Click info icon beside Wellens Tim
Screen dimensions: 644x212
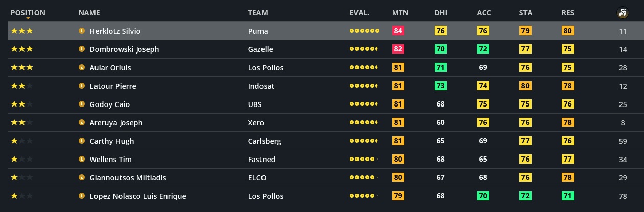[81, 160]
